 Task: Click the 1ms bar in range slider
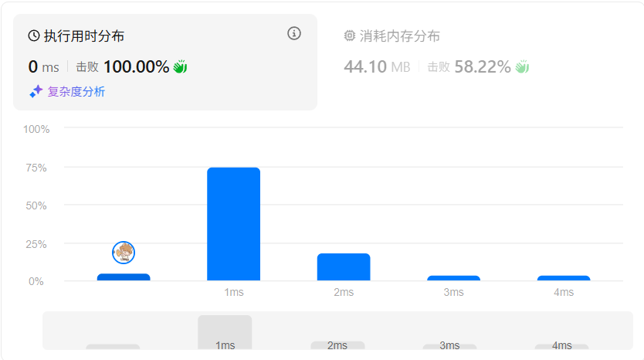[225, 332]
